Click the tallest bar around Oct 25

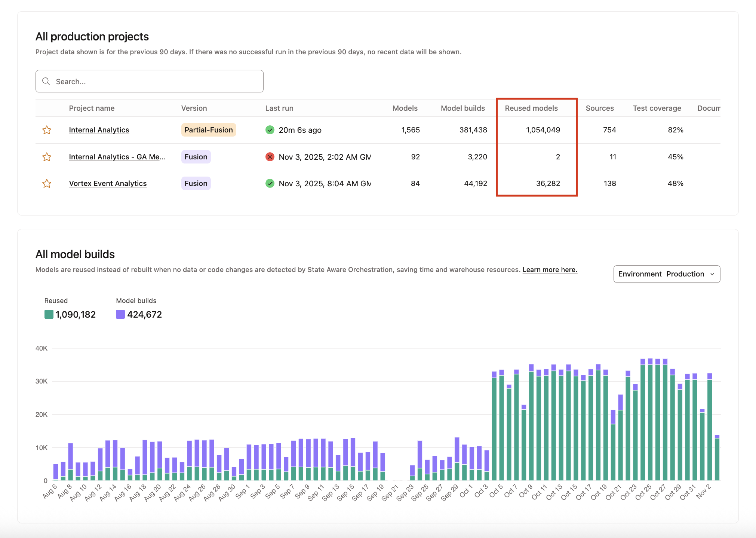(x=650, y=412)
